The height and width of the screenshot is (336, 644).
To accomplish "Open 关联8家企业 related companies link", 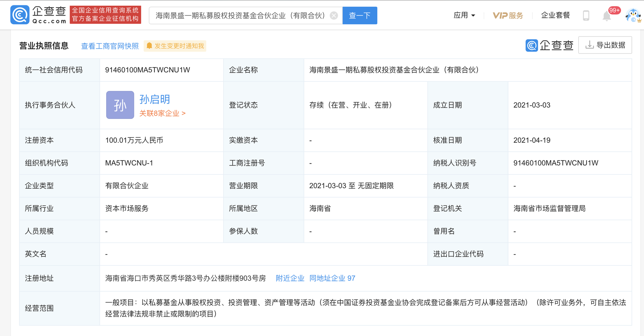I will pyautogui.click(x=162, y=113).
